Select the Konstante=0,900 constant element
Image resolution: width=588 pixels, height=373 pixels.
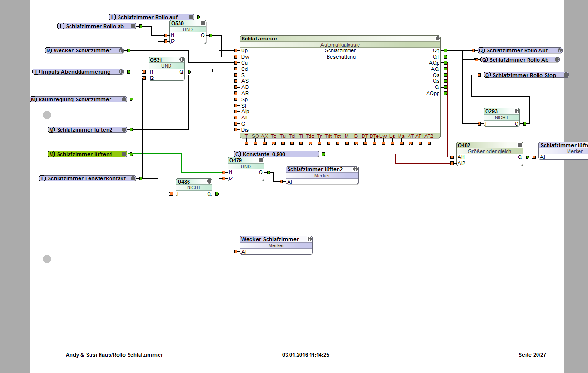[x=276, y=154]
